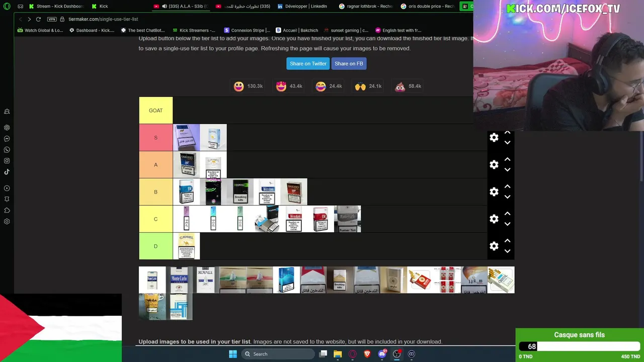Move the A tier row down
The height and width of the screenshot is (362, 644).
click(507, 170)
